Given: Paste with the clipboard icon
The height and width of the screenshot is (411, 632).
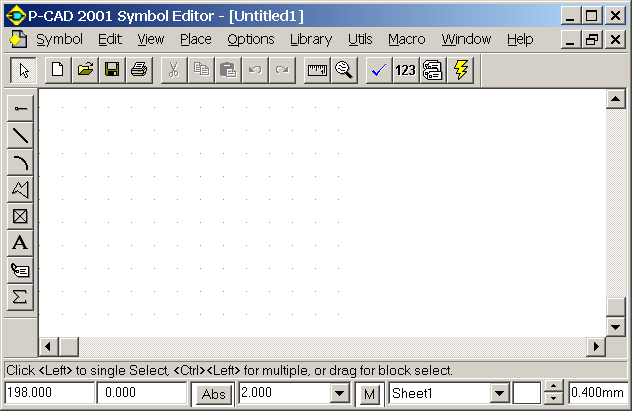Looking at the screenshot, I should tap(228, 70).
